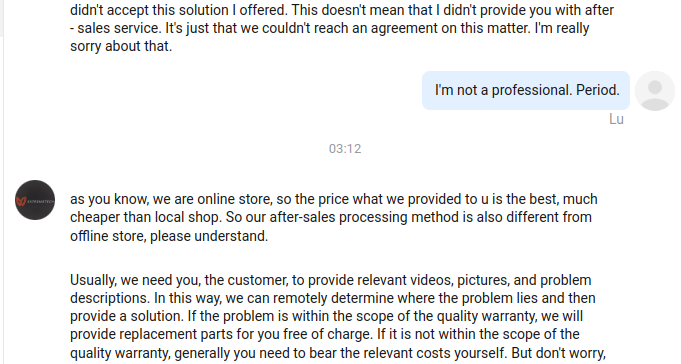Click the text "sorry about that."

point(121,46)
